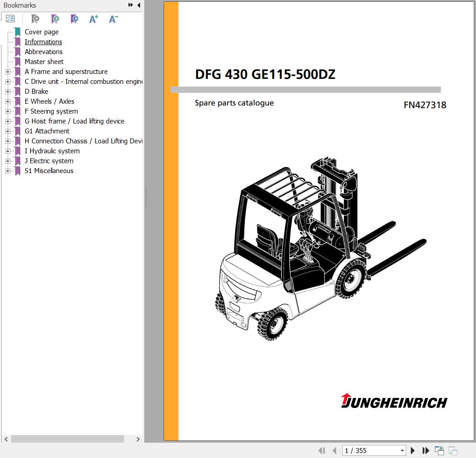Click the delete bookmark icon
Screen dimensions: 476x458
coord(35,19)
